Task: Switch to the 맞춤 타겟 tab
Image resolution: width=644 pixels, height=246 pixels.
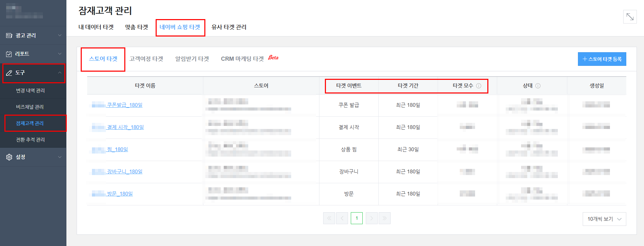Action: coord(136,27)
